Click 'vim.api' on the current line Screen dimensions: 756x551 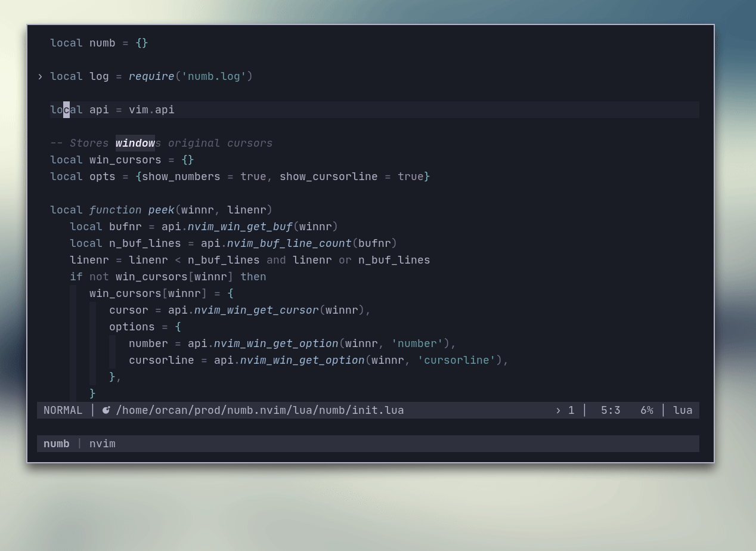click(x=151, y=110)
